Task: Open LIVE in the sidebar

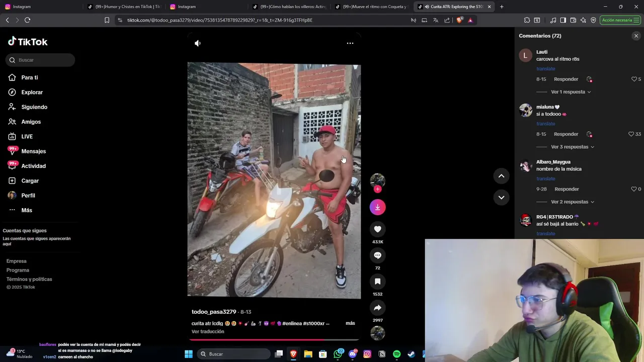Action: pos(27,136)
